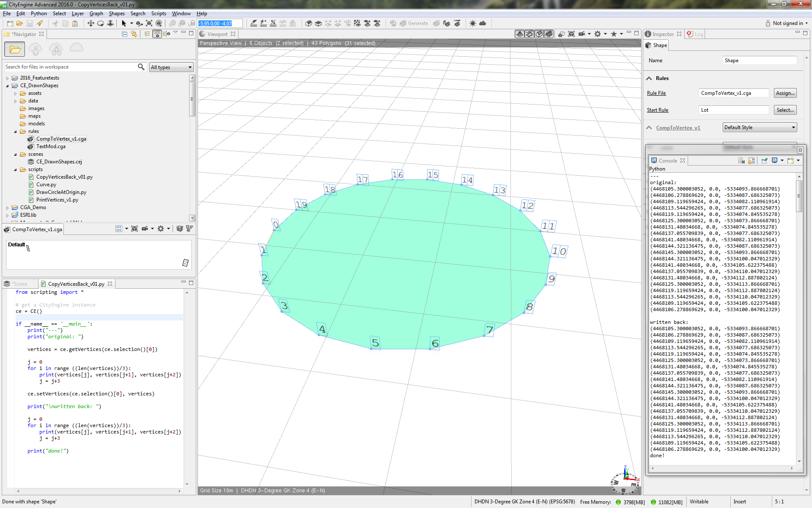Click the Start Rule link
The width and height of the screenshot is (812, 508).
click(x=658, y=110)
